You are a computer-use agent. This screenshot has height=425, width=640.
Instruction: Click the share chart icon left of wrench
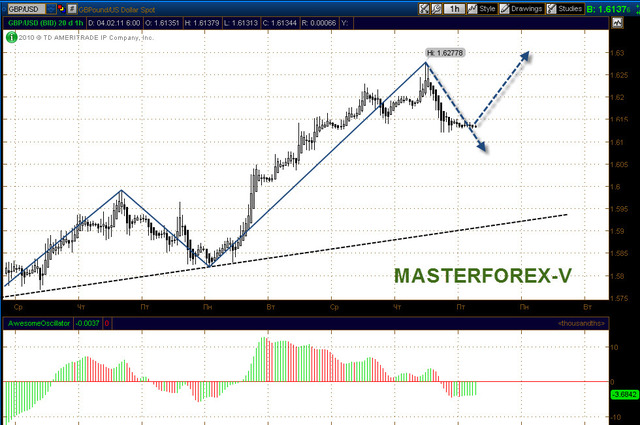424,9
